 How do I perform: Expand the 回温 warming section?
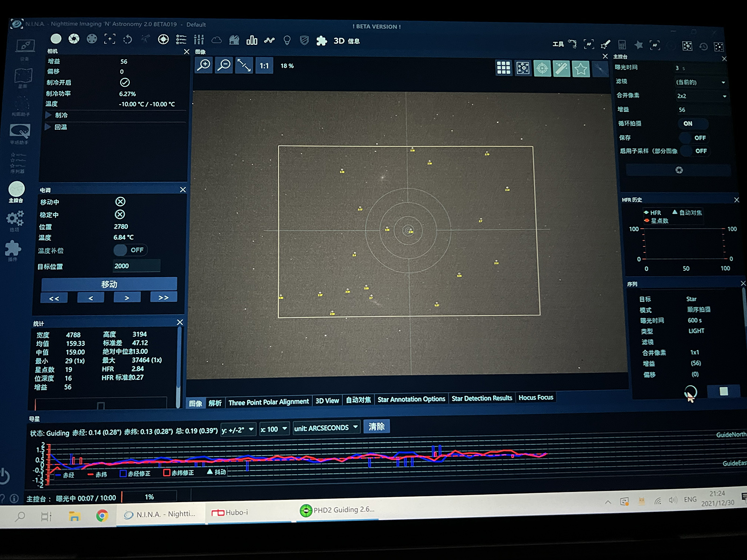click(48, 127)
